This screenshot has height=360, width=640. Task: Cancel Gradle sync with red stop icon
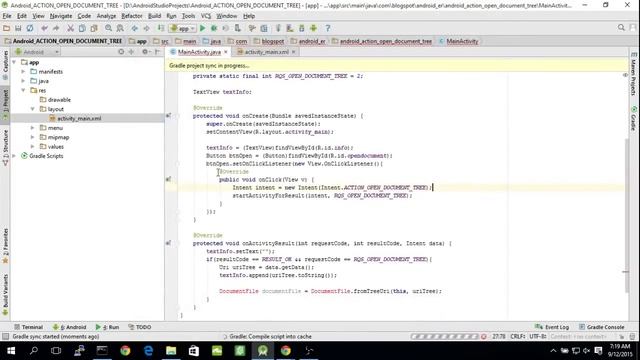[484, 337]
